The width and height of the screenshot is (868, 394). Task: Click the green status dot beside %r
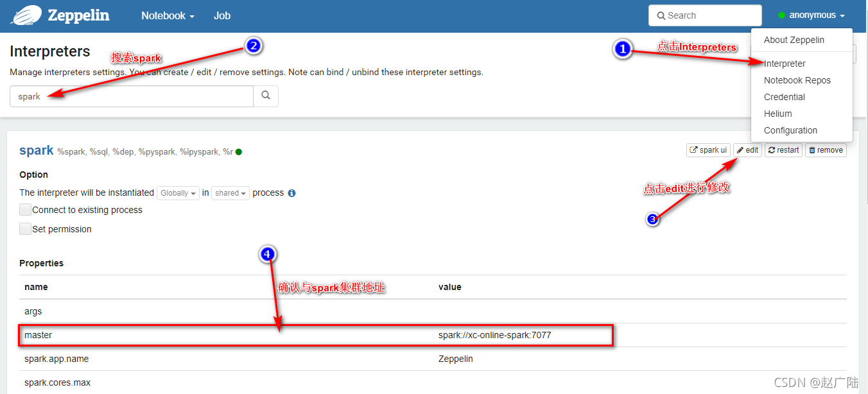coord(239,152)
